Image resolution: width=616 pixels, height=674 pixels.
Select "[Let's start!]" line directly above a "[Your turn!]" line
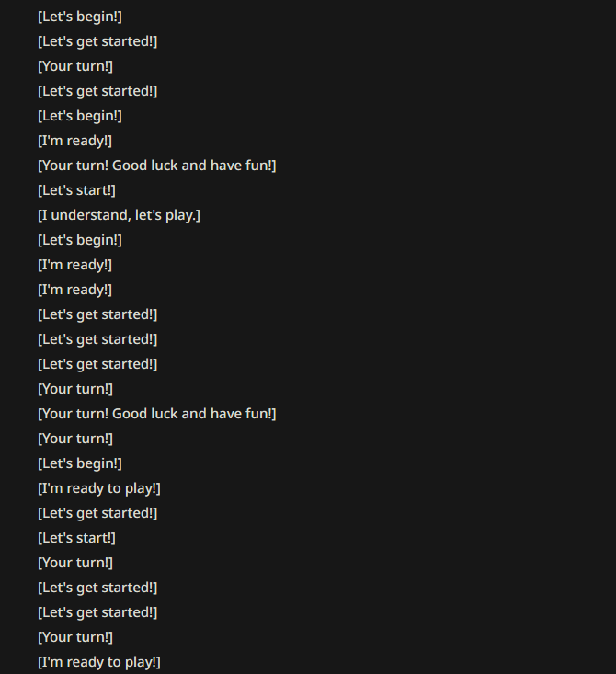pos(76,538)
